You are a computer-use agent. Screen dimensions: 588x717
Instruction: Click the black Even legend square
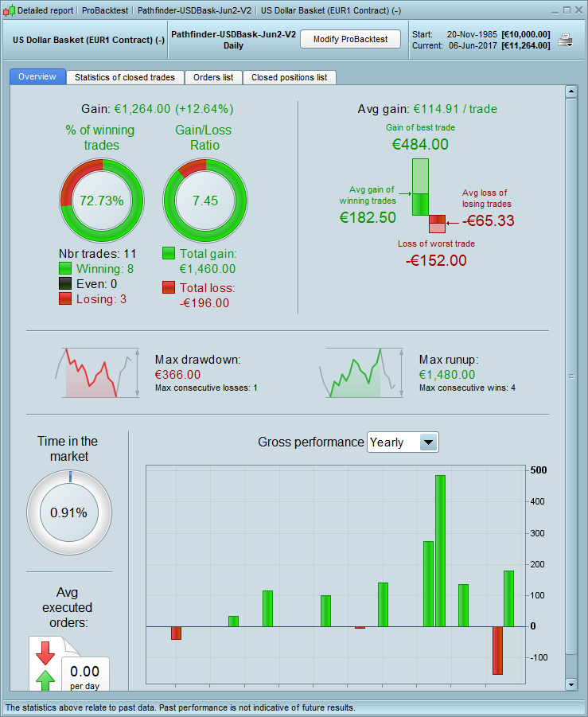point(65,283)
